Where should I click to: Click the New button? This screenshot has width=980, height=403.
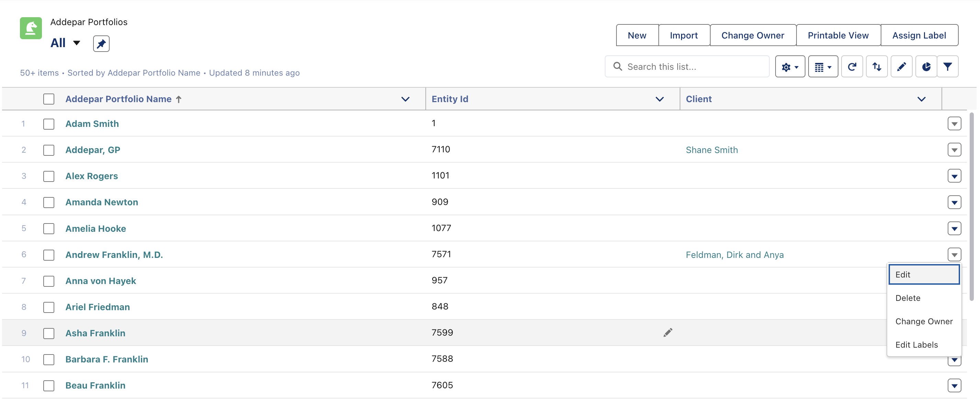click(x=637, y=35)
